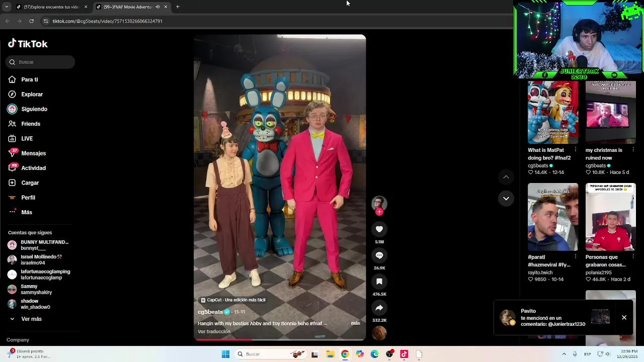
Task: Open Mensajes inbox
Action: pos(33,153)
